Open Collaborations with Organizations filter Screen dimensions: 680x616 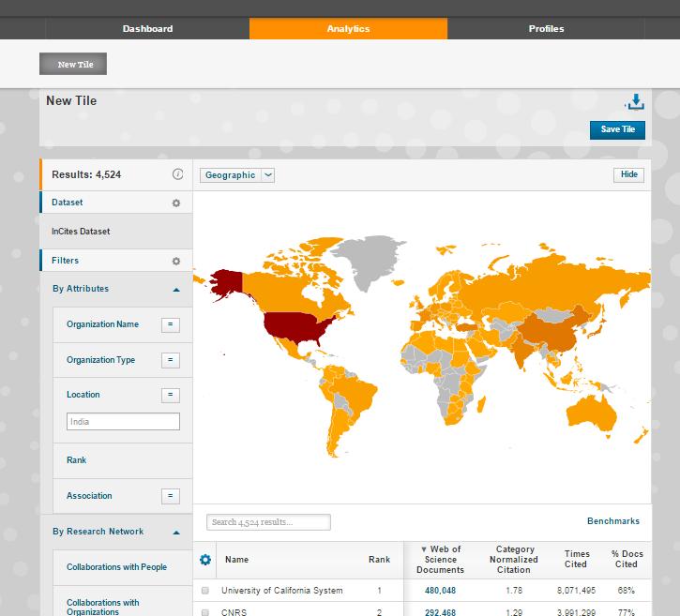click(x=103, y=607)
